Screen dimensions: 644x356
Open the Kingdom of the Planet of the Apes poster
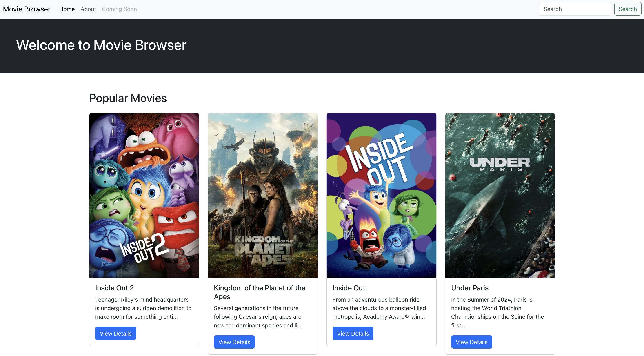tap(263, 195)
